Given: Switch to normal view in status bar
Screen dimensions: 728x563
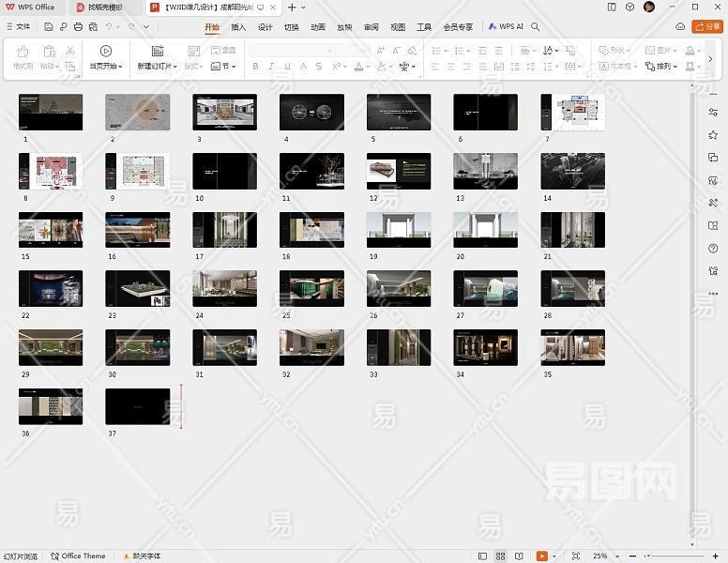Looking at the screenshot, I should point(481,556).
